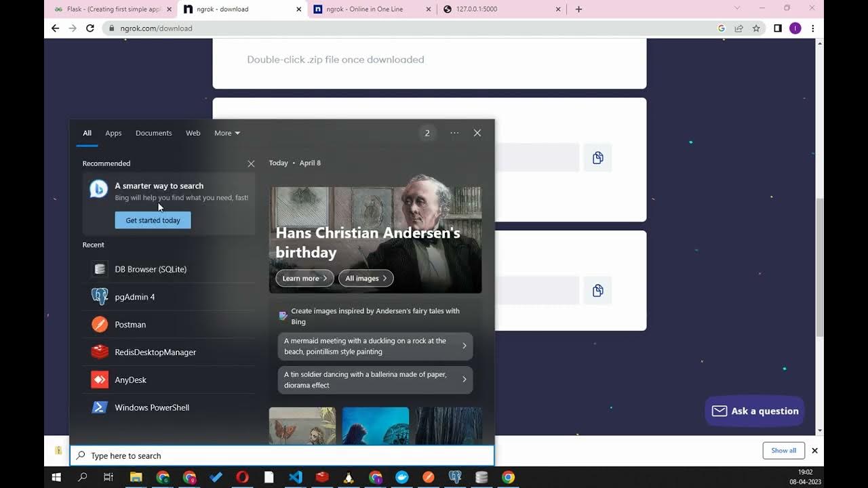Click Show all in the downloads bar
Image resolution: width=868 pixels, height=488 pixels.
pos(783,451)
